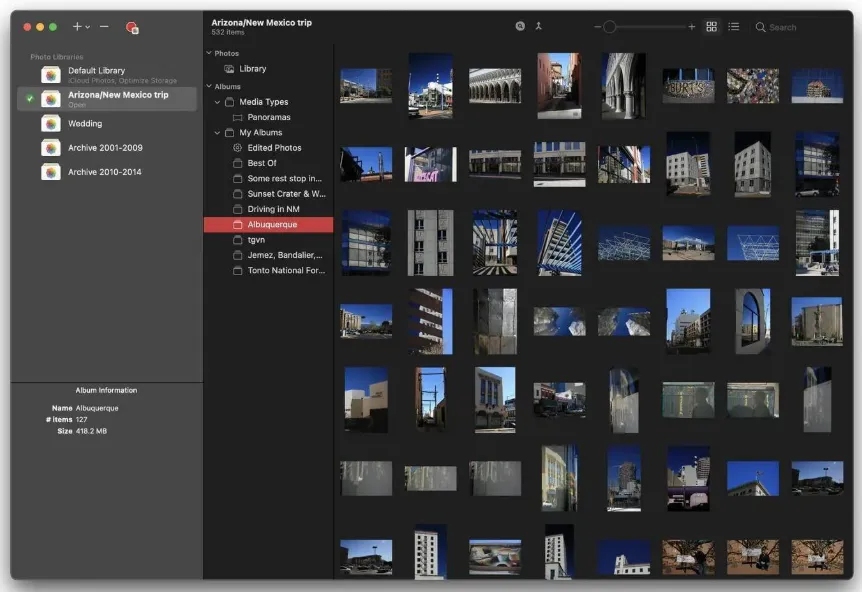Select the BURT'S sign photo thumbnail
Screen dimensions: 862x592
tap(688, 86)
